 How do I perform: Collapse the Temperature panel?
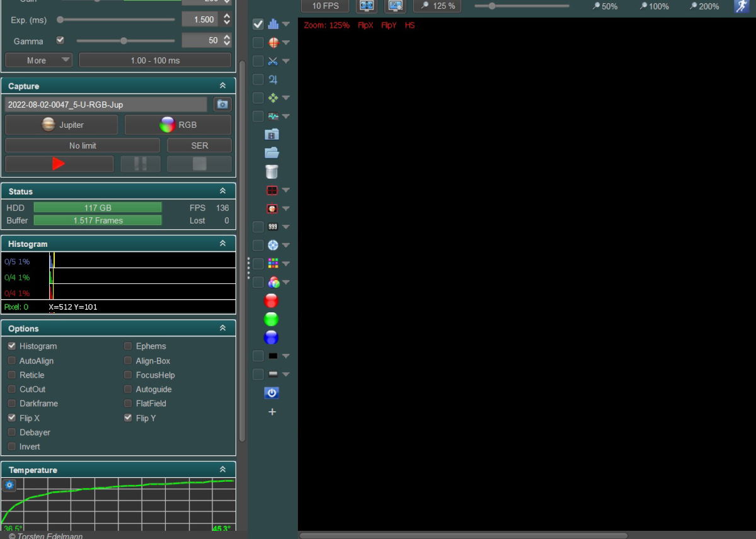[x=222, y=470]
